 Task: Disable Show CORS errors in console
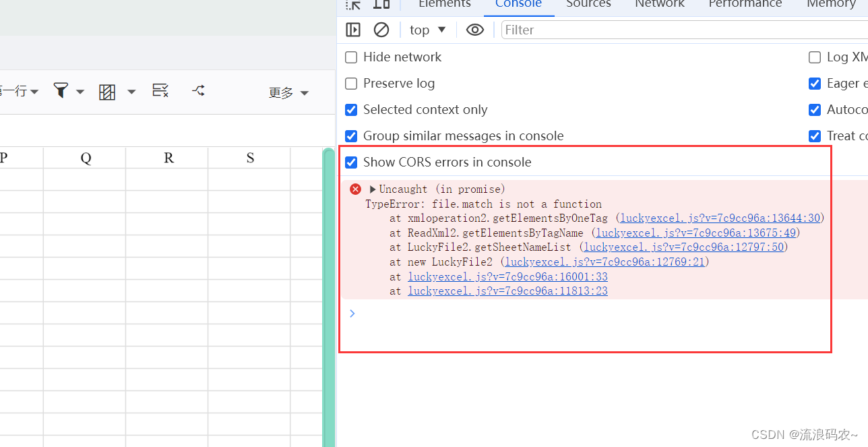pos(350,162)
